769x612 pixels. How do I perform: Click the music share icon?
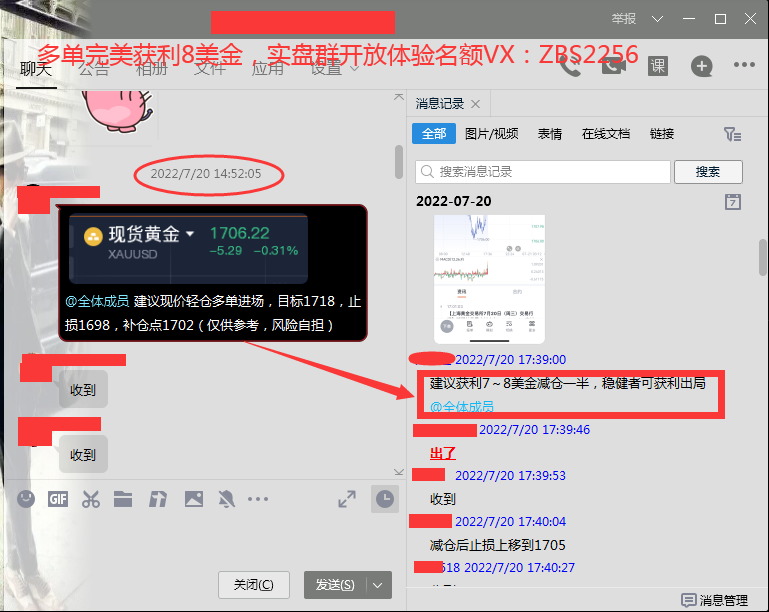tap(158, 499)
